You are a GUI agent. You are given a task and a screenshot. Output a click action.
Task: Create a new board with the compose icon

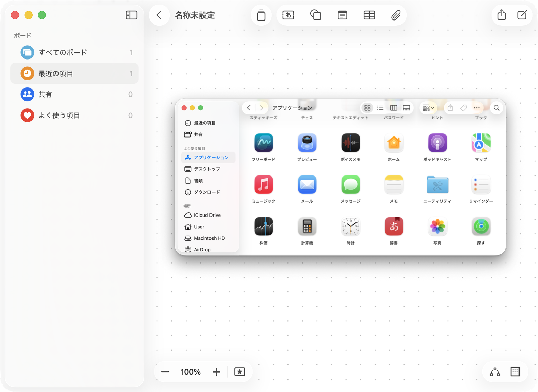522,15
